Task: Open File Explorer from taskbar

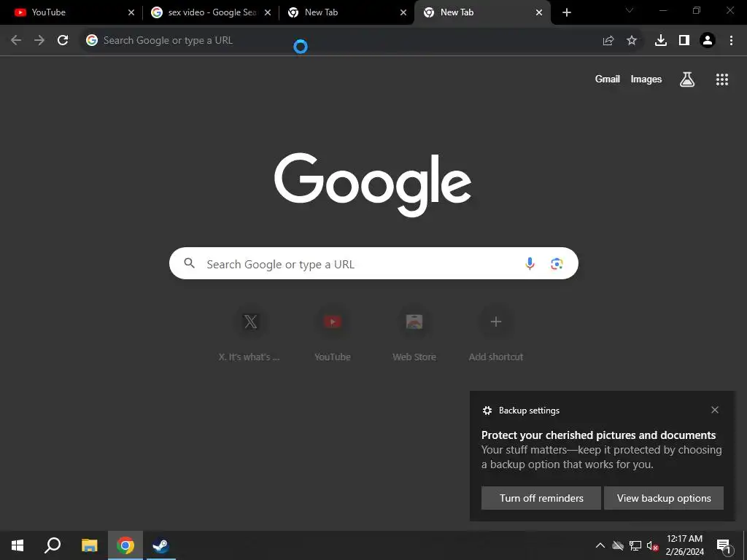Action: tap(89, 545)
